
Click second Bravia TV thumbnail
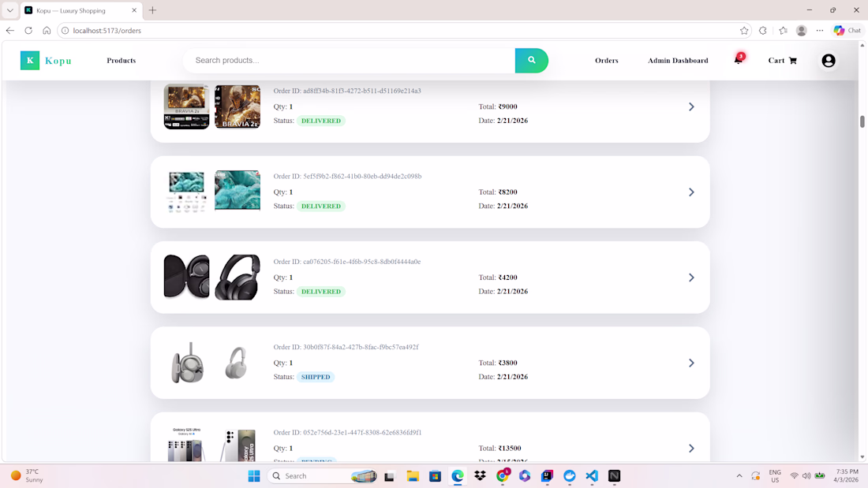(x=238, y=106)
